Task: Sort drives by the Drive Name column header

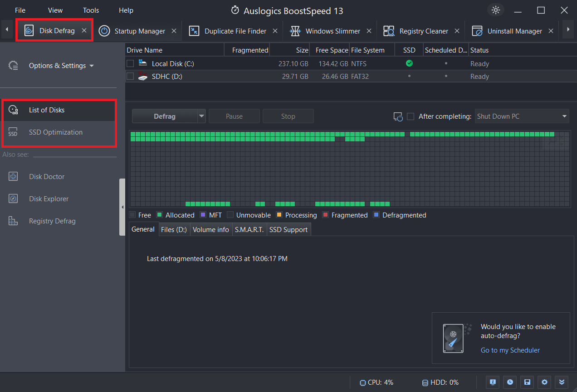Action: coord(175,50)
